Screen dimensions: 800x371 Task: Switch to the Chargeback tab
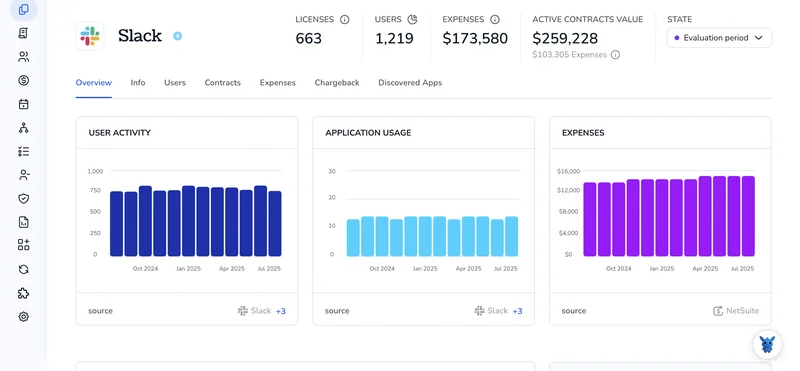point(337,83)
